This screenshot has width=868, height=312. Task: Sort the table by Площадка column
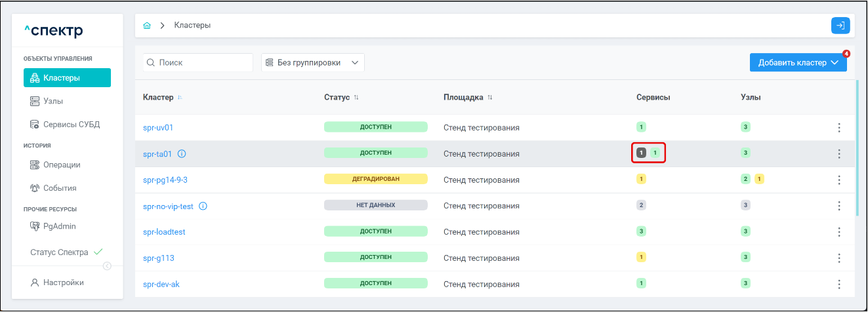(x=489, y=98)
